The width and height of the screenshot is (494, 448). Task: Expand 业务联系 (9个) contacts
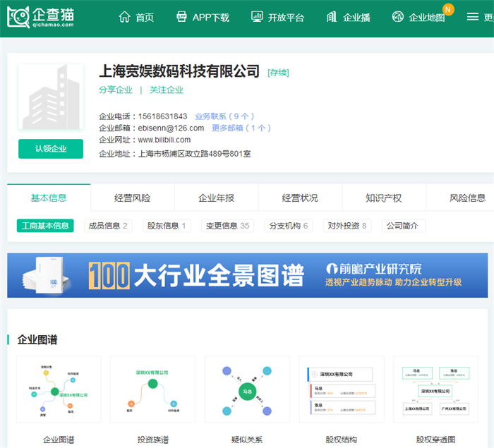click(224, 116)
